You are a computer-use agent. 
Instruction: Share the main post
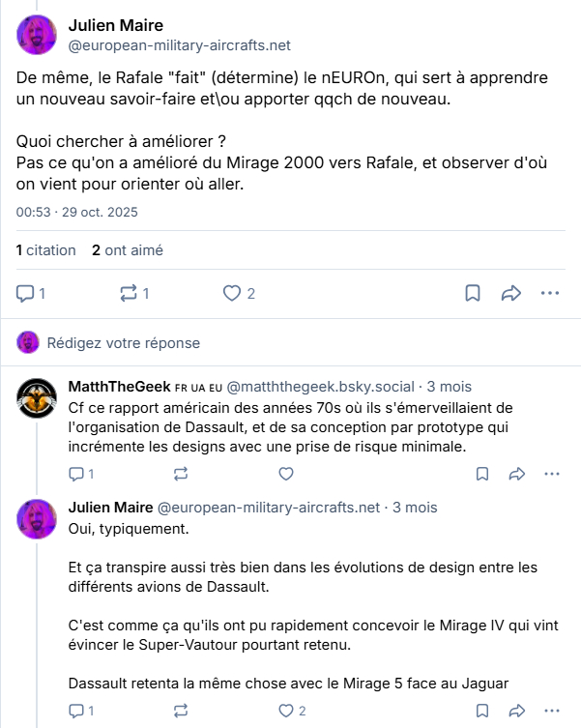point(511,293)
